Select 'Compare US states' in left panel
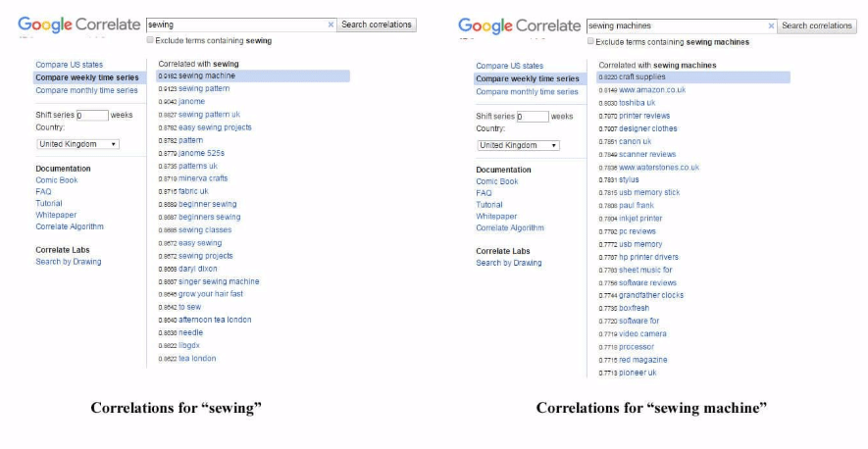Screen dimensions: 868x449 (70, 65)
